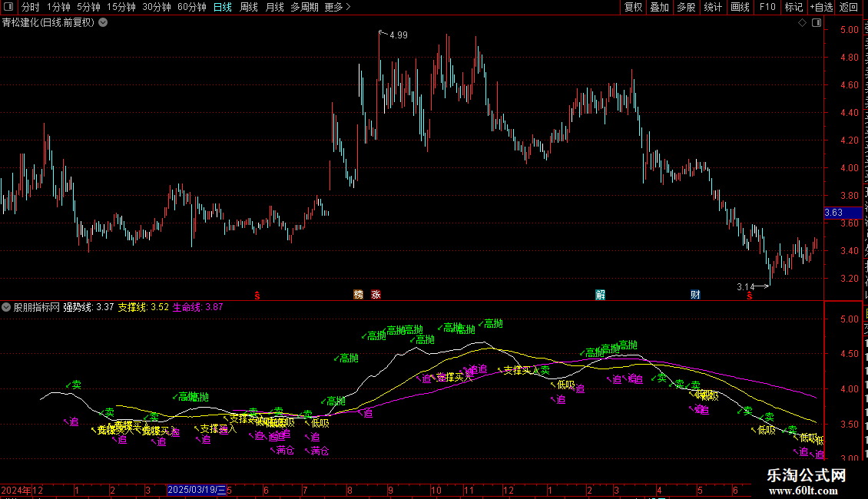
Task: Click the 股朋指标网 indicator name
Action: [37, 307]
